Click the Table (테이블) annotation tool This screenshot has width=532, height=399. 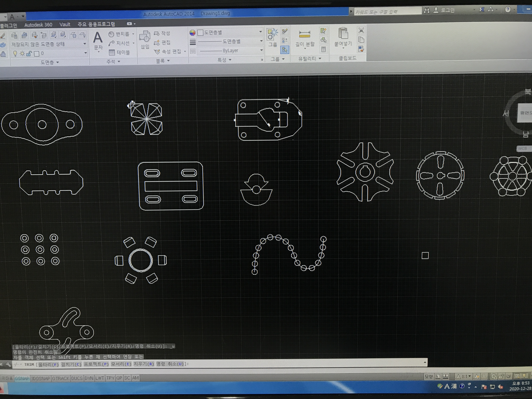click(119, 52)
